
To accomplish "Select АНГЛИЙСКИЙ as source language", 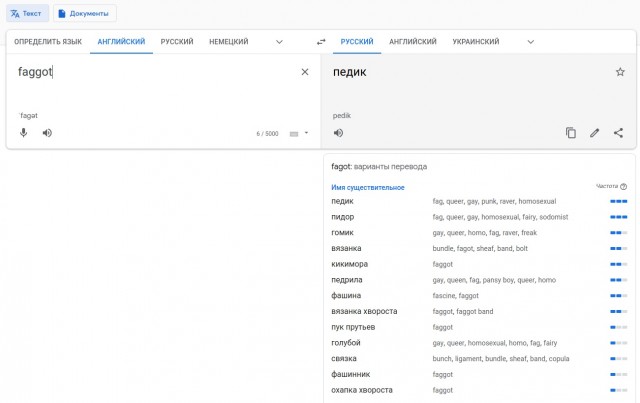I will click(121, 42).
